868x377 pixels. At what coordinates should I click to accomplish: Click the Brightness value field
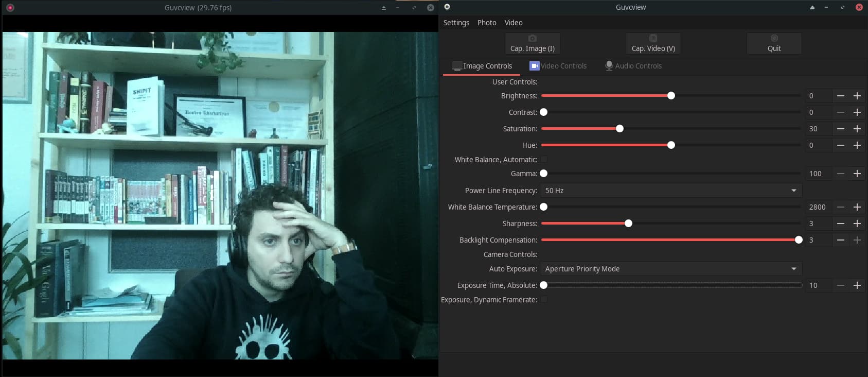click(x=819, y=96)
